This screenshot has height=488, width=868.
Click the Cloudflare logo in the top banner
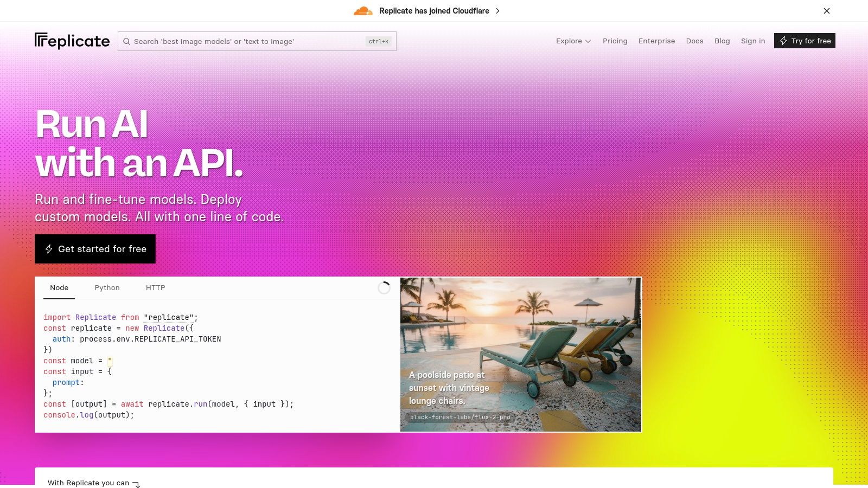[362, 11]
